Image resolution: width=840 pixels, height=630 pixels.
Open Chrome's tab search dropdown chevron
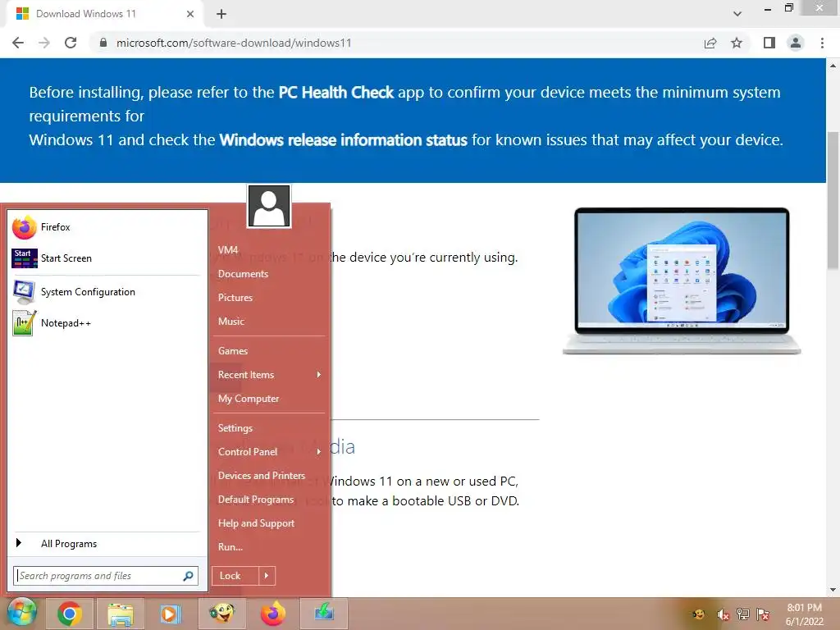(x=737, y=14)
